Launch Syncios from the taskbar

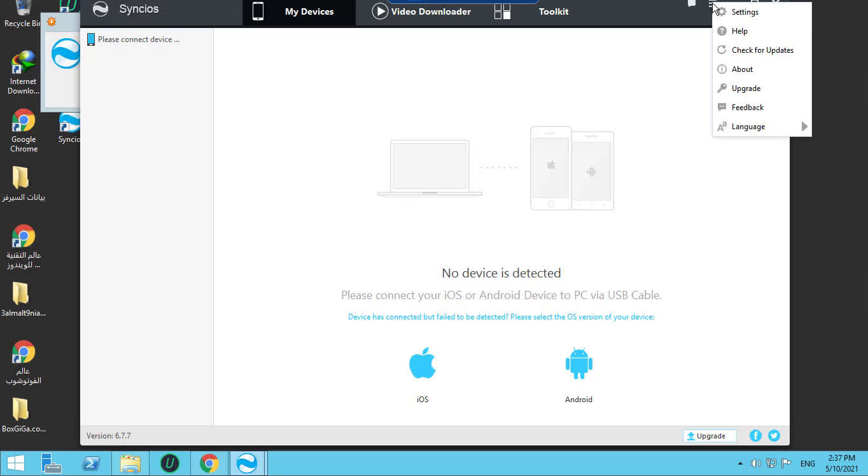point(248,463)
